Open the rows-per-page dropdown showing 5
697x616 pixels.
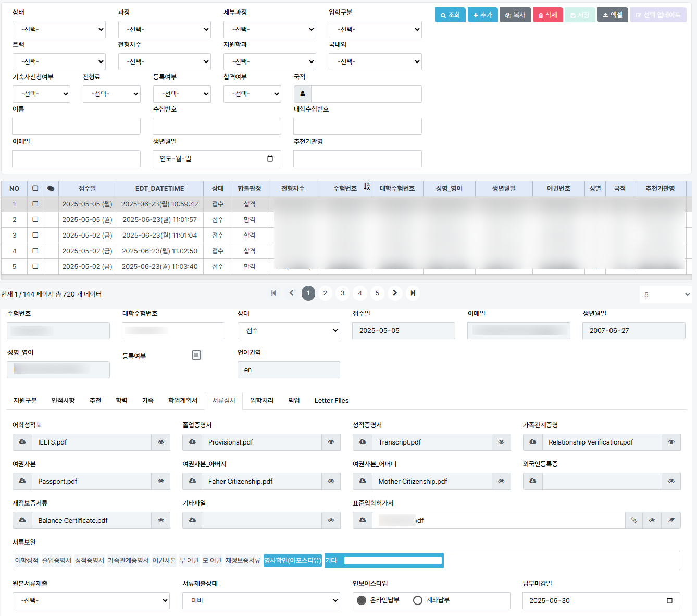665,294
